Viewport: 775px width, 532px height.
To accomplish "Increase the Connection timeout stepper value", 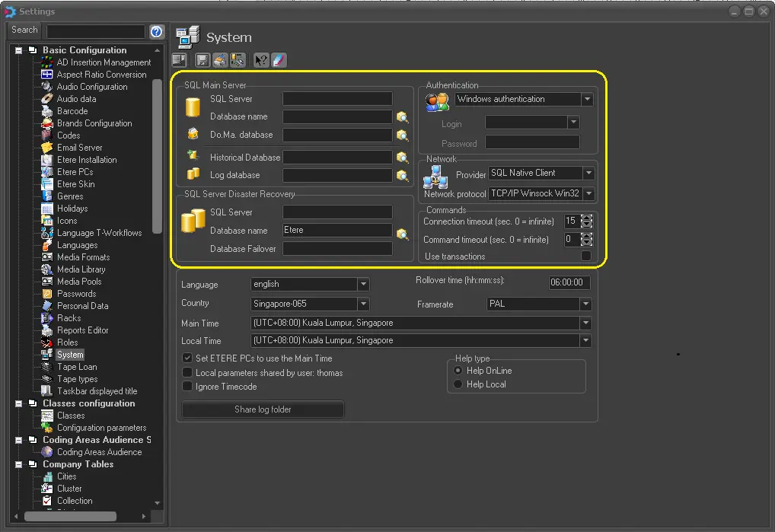I will click(586, 218).
